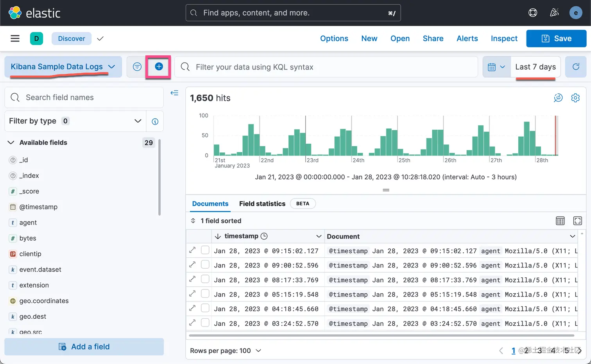Open the chart settings gear
The image size is (591, 364).
tap(575, 98)
